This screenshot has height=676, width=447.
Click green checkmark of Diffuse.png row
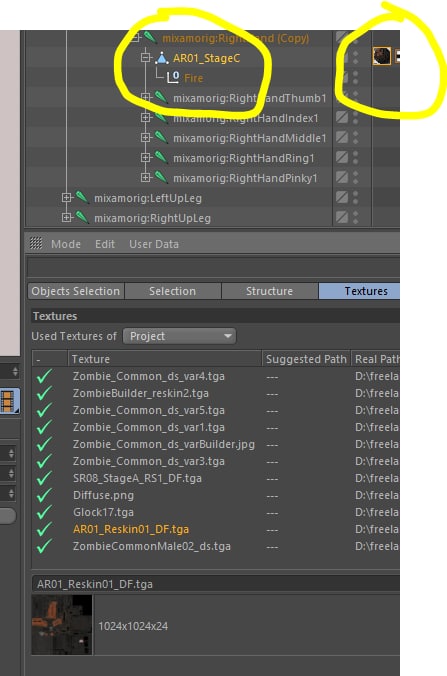(44, 495)
